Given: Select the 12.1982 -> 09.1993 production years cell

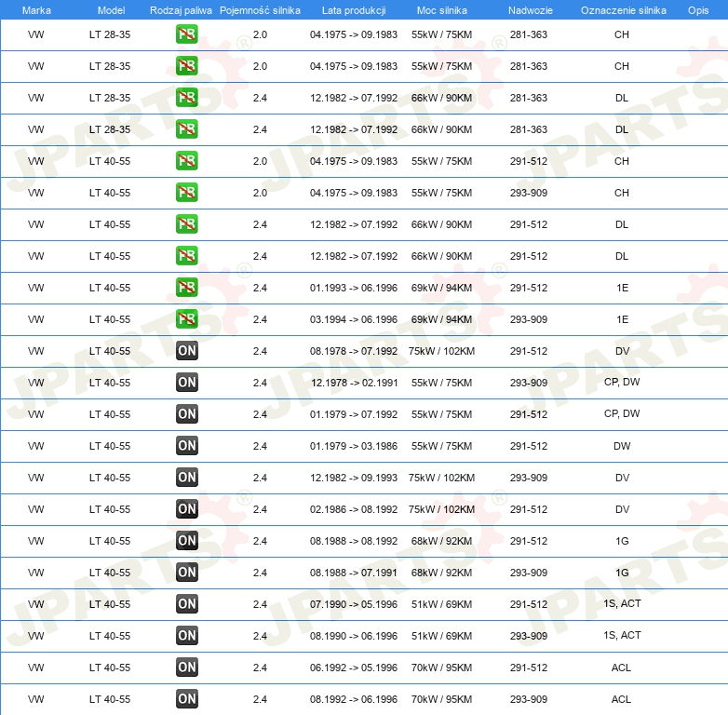Looking at the screenshot, I should [x=354, y=478].
